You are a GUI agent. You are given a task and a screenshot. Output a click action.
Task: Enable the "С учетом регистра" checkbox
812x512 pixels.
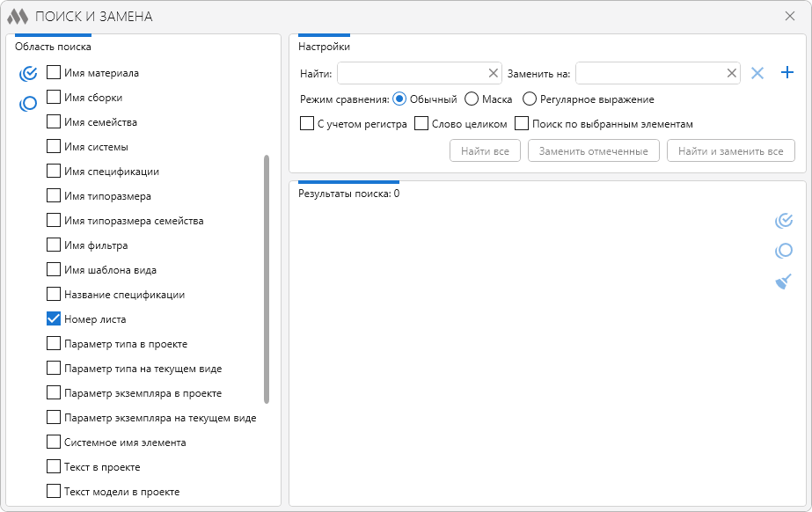[307, 124]
